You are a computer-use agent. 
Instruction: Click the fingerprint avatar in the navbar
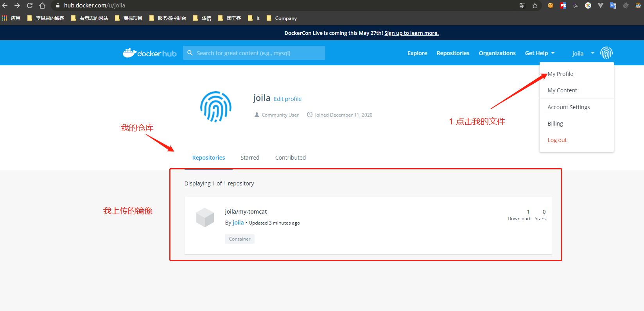pos(606,53)
